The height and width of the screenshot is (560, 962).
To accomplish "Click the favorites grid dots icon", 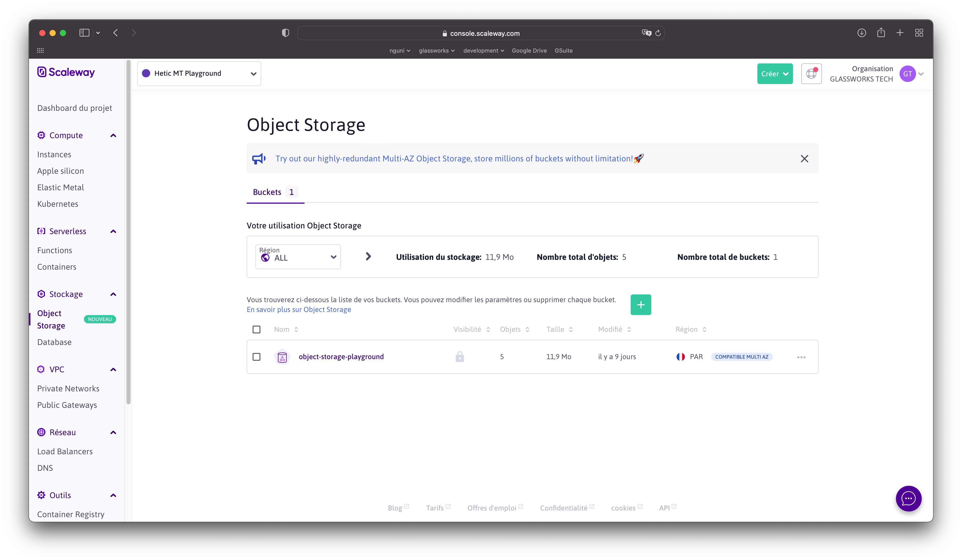I will [41, 50].
